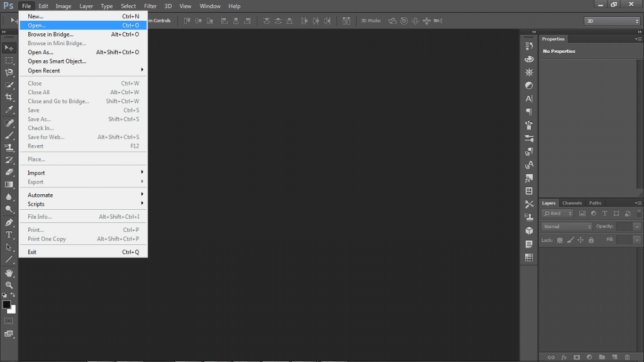Select the Crop tool in toolbar

point(9,97)
